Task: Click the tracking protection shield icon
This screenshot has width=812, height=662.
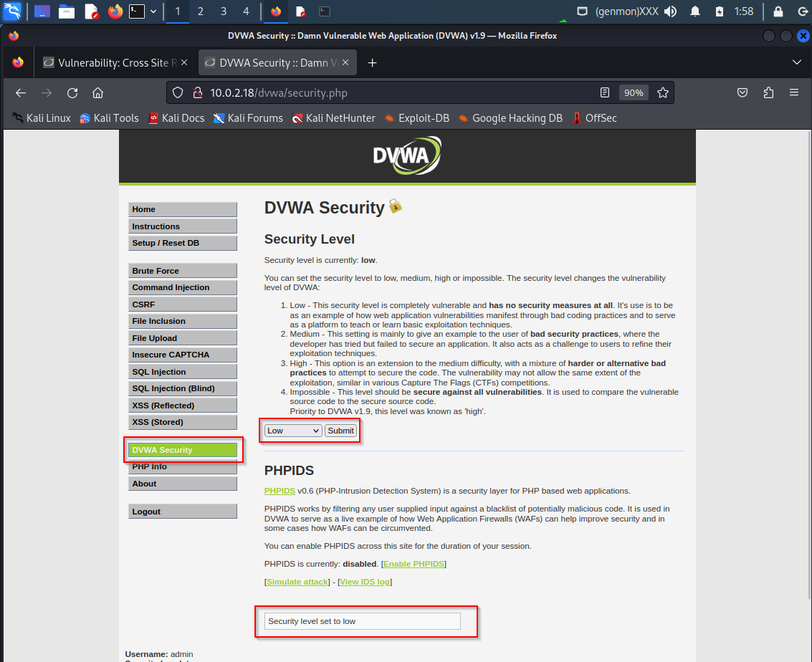Action: (178, 92)
